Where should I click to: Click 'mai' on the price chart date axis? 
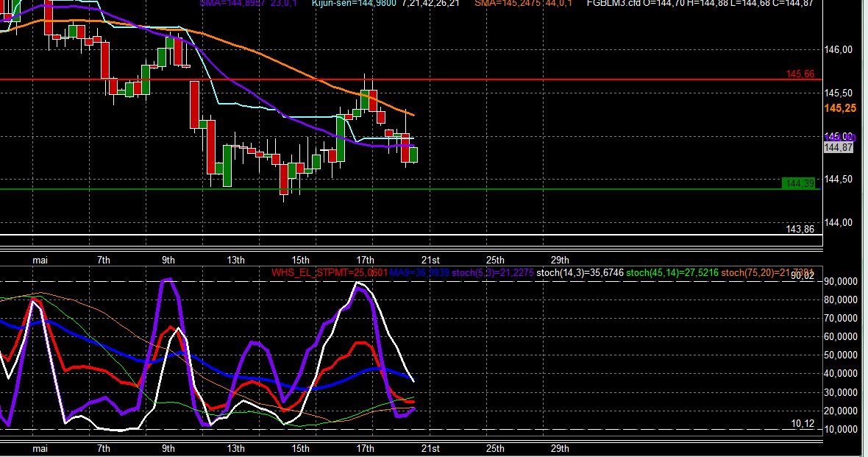(x=40, y=260)
